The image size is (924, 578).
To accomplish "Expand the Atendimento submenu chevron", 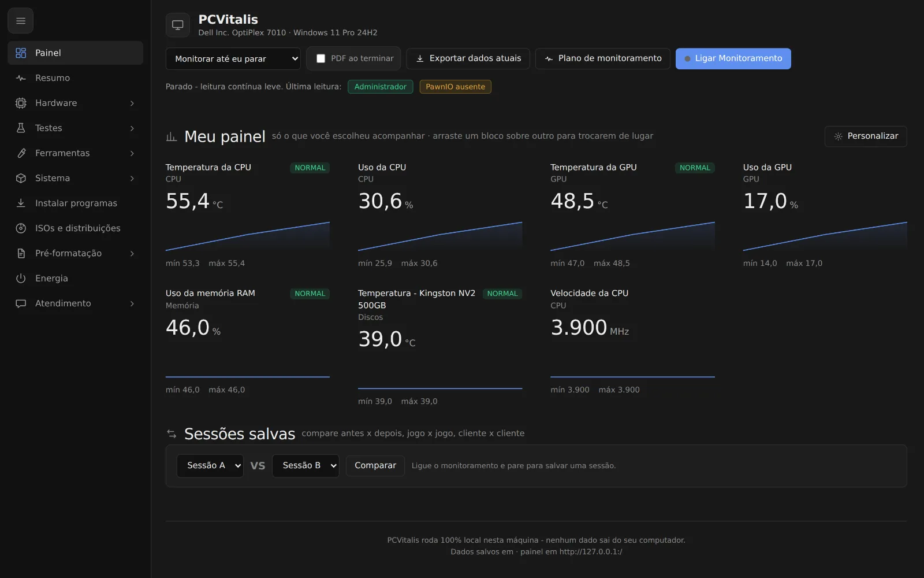I will click(x=132, y=303).
